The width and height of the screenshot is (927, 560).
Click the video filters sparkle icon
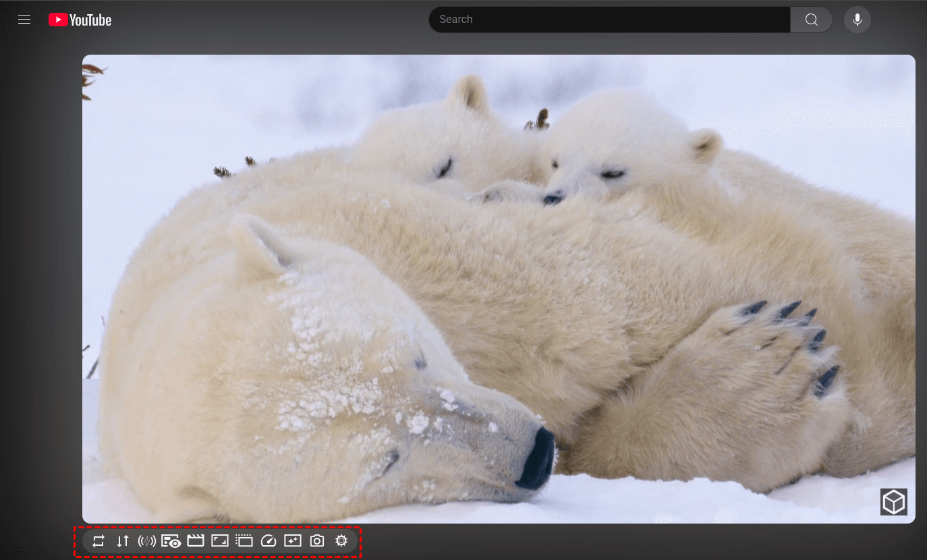(x=293, y=540)
